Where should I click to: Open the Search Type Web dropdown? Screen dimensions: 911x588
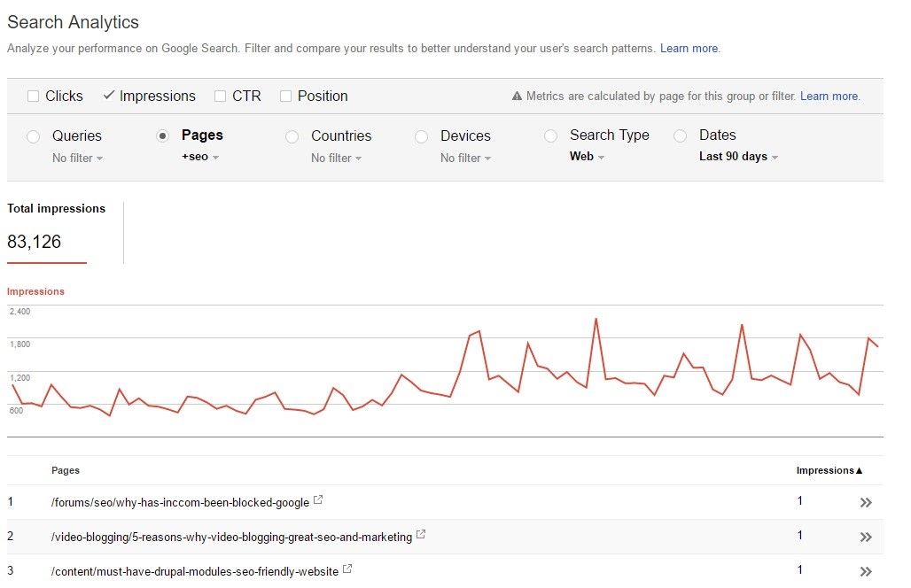click(x=587, y=157)
